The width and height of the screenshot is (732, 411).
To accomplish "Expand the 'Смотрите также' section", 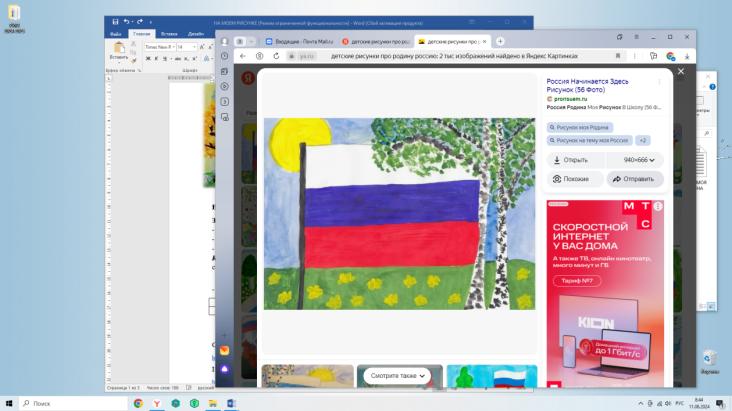I will 397,375.
